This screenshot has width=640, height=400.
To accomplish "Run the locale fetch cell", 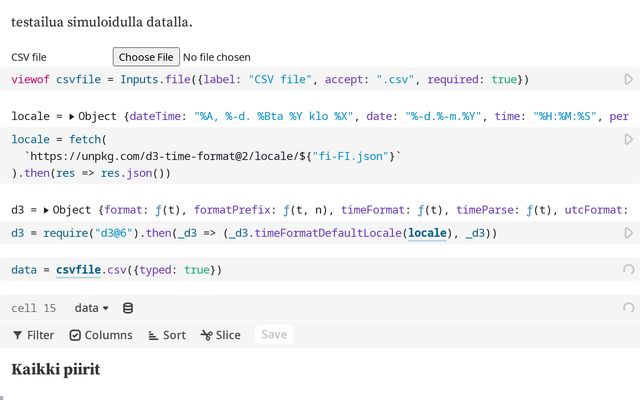I will (629, 139).
